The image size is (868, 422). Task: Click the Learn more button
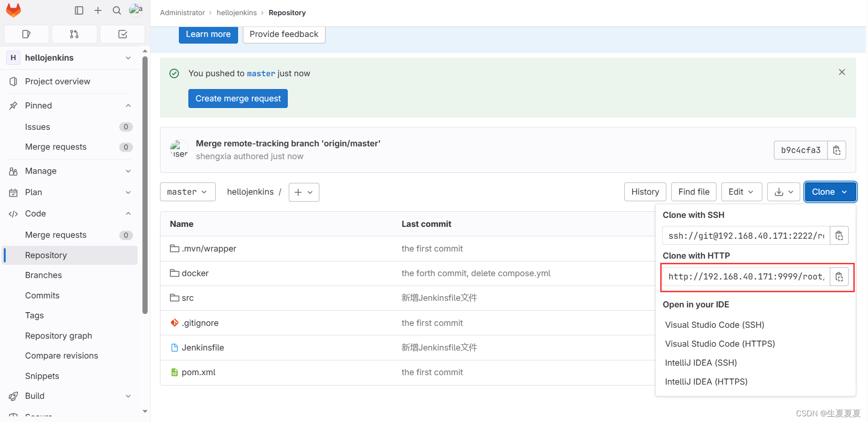click(x=208, y=34)
